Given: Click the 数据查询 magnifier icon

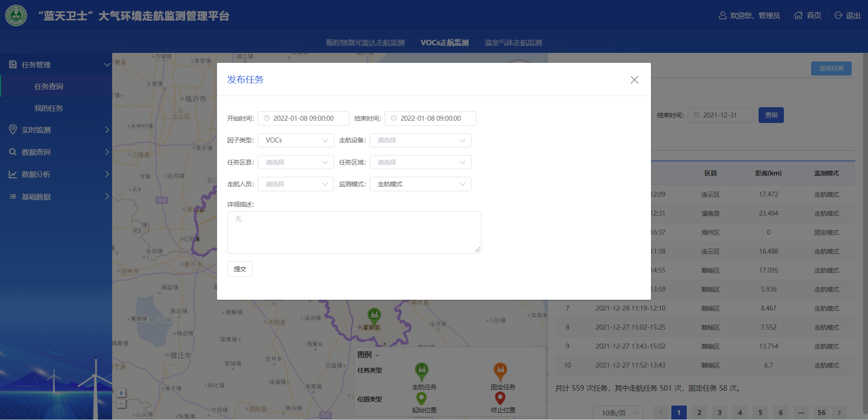Looking at the screenshot, I should [x=13, y=152].
